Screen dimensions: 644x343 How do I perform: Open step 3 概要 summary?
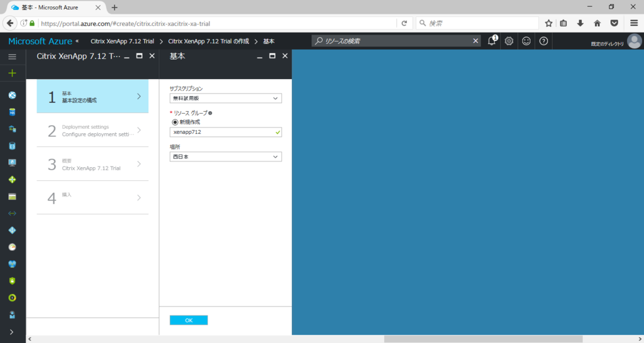pyautogui.click(x=92, y=164)
